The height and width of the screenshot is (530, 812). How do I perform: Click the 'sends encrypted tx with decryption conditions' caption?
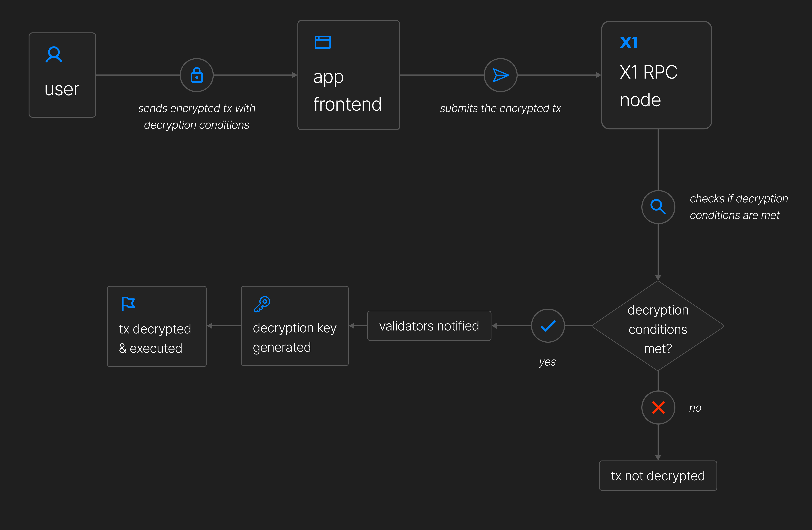click(196, 117)
